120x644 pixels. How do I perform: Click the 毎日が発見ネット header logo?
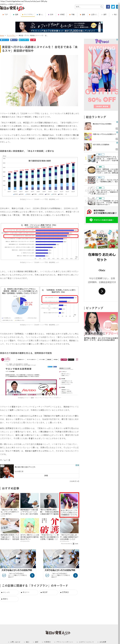point(12,8)
